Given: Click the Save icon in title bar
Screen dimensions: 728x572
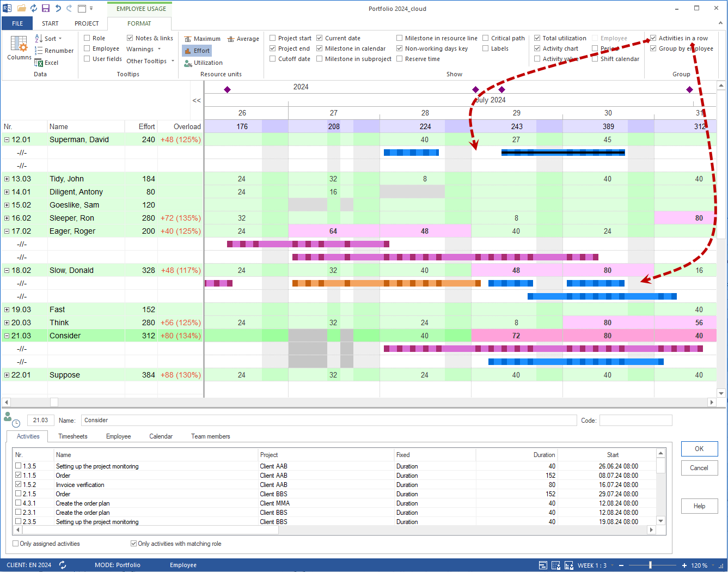Looking at the screenshot, I should point(46,8).
